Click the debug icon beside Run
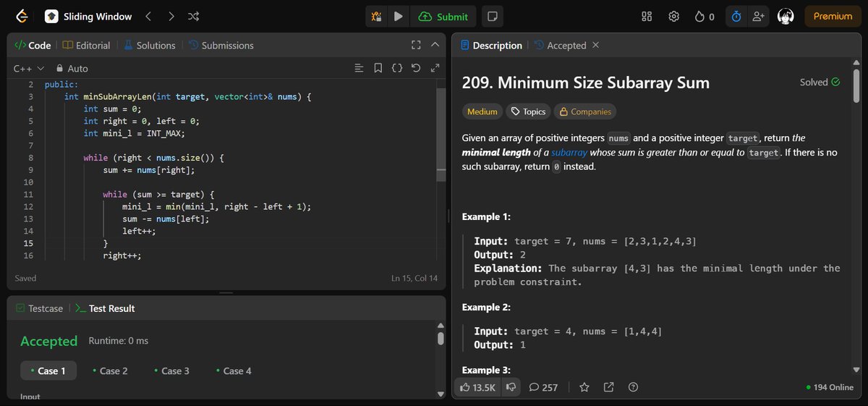 point(376,16)
